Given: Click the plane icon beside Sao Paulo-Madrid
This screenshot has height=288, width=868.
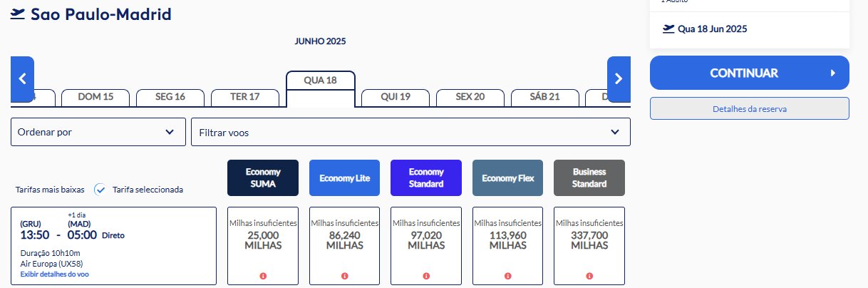Looking at the screenshot, I should (x=19, y=14).
